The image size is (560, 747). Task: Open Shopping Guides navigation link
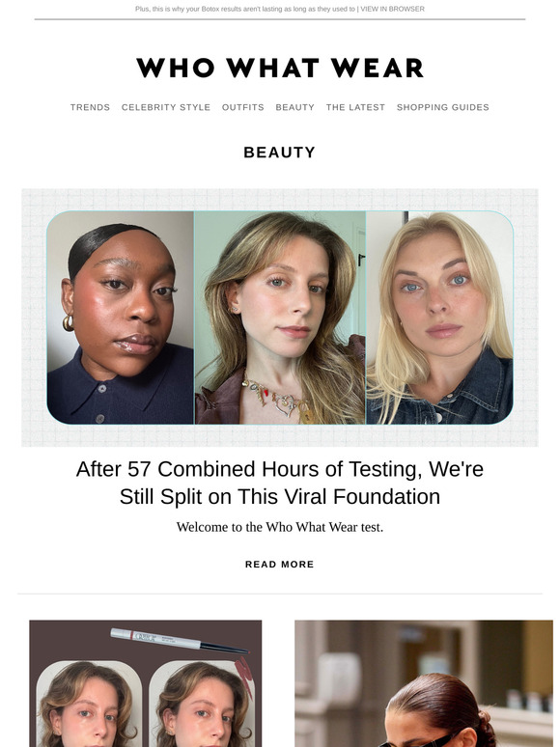(x=443, y=107)
